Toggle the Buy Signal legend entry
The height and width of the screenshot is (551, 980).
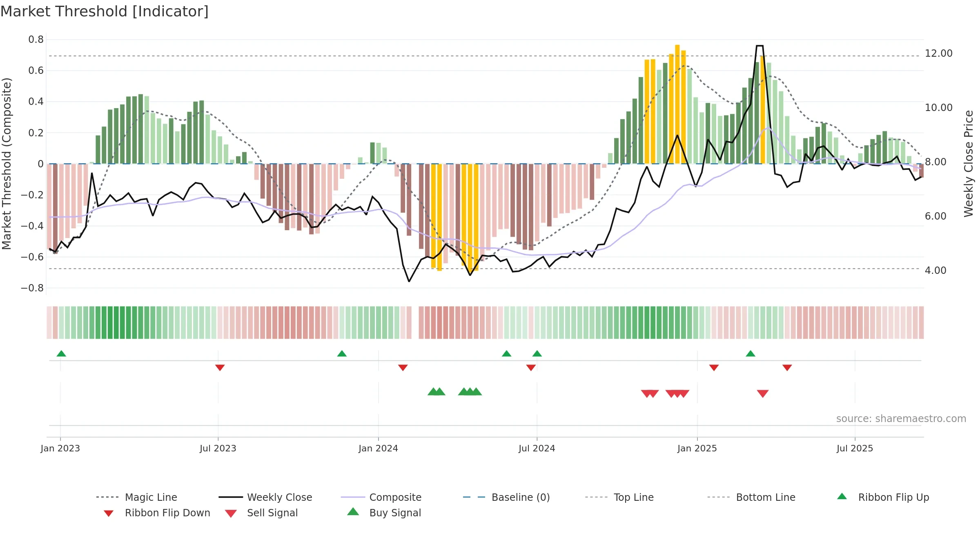pos(384,513)
